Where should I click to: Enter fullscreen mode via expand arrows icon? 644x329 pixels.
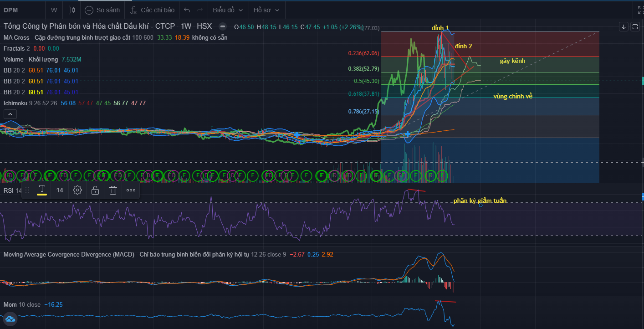pos(640,10)
